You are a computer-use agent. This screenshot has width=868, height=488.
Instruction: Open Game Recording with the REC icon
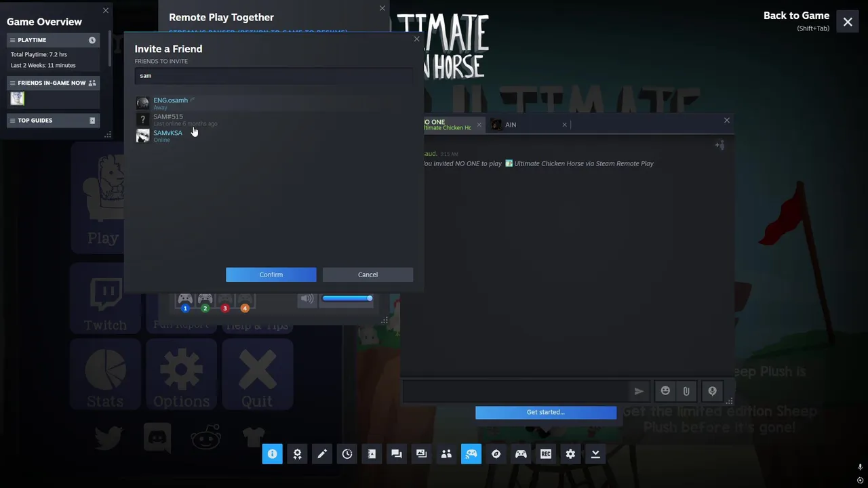point(546,454)
